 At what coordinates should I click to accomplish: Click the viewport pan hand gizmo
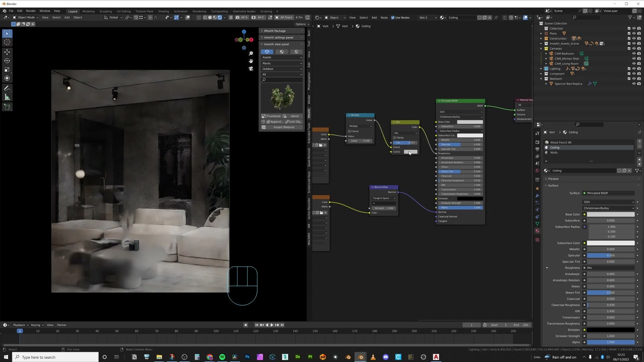point(251,61)
